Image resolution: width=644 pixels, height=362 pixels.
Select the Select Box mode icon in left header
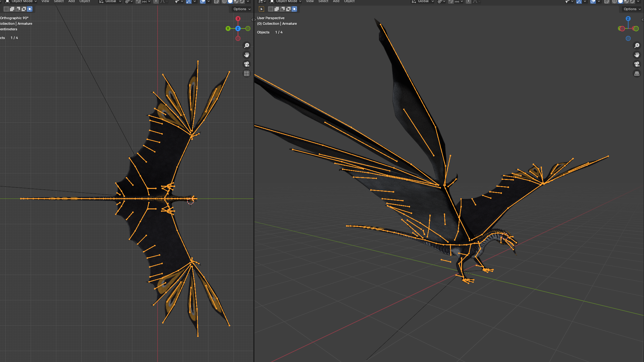point(6,9)
